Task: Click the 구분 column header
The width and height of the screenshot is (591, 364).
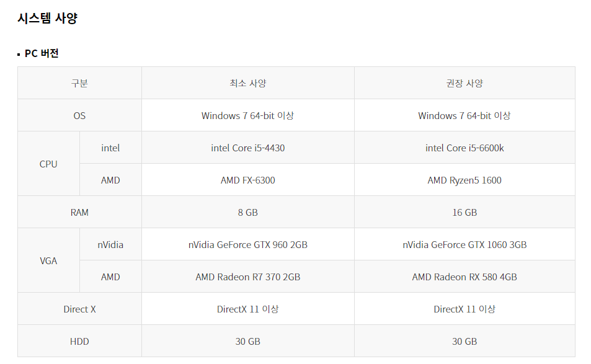Action: 79,83
